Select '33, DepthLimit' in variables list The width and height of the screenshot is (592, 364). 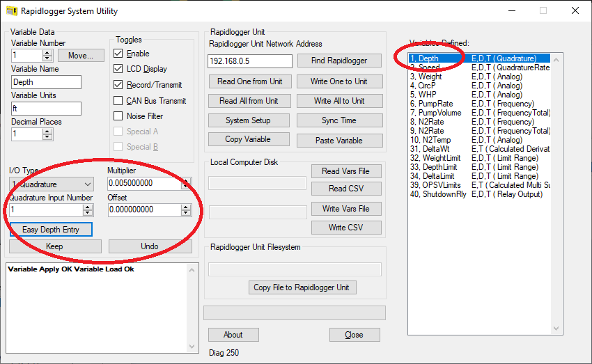click(479, 167)
